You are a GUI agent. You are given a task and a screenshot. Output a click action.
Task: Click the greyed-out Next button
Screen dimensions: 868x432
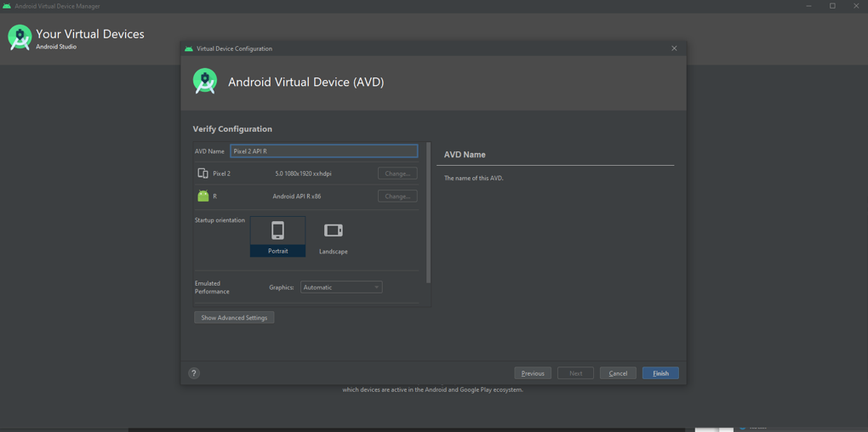pyautogui.click(x=576, y=373)
